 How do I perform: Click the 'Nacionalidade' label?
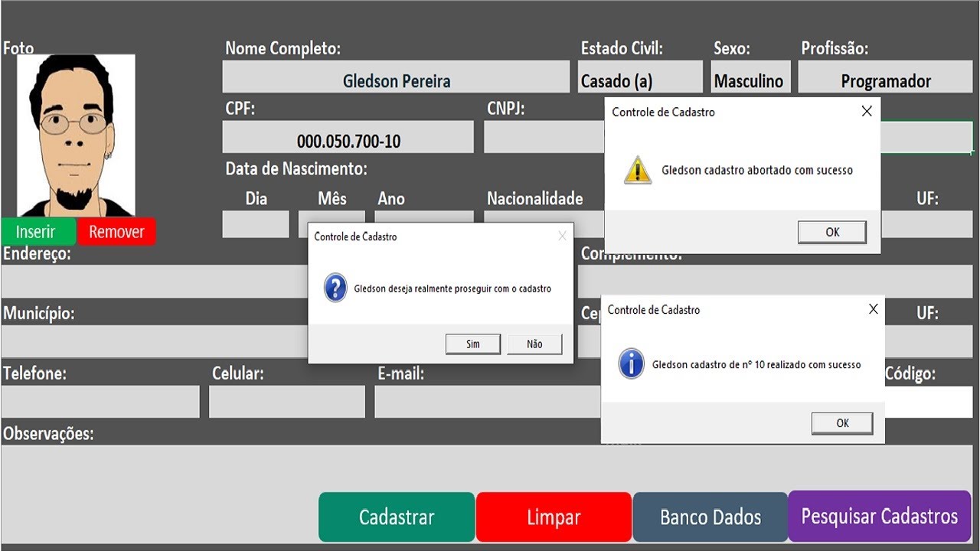(535, 199)
